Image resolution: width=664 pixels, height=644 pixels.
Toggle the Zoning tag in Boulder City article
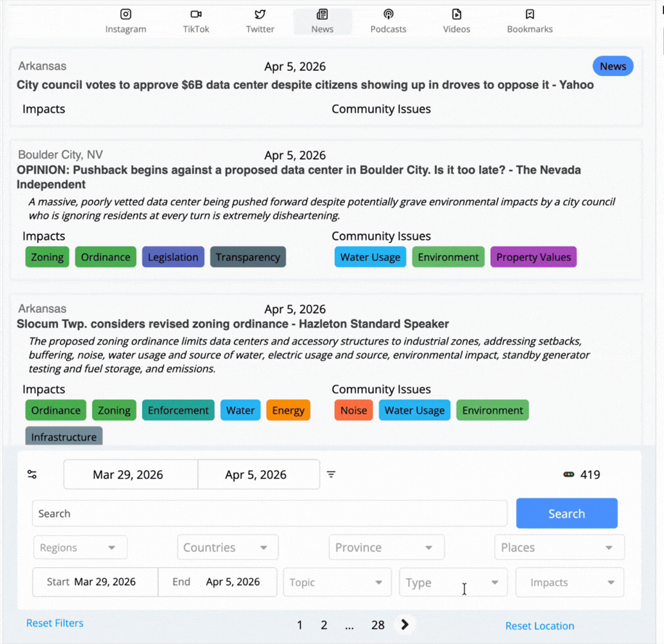tap(47, 257)
